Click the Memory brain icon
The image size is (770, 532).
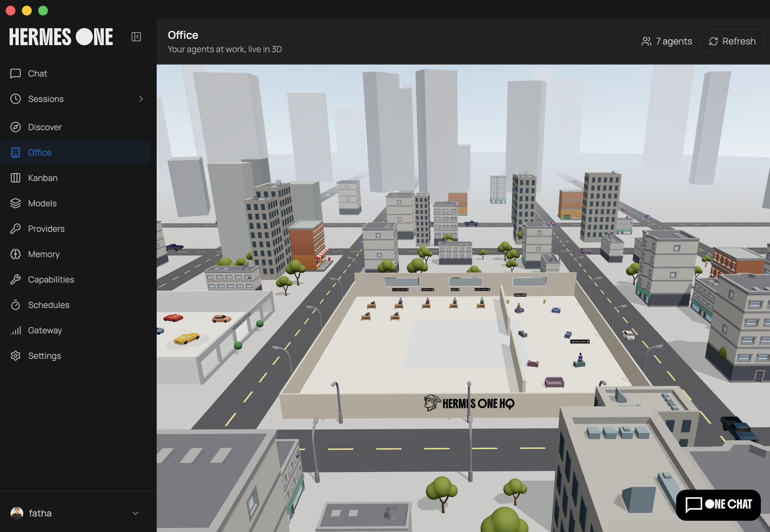point(16,254)
